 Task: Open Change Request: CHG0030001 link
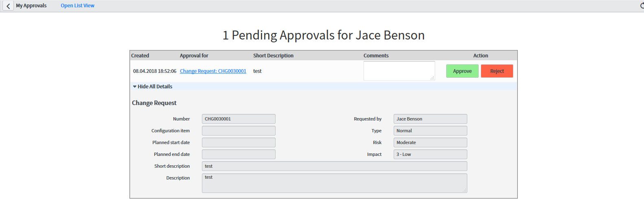tap(213, 71)
